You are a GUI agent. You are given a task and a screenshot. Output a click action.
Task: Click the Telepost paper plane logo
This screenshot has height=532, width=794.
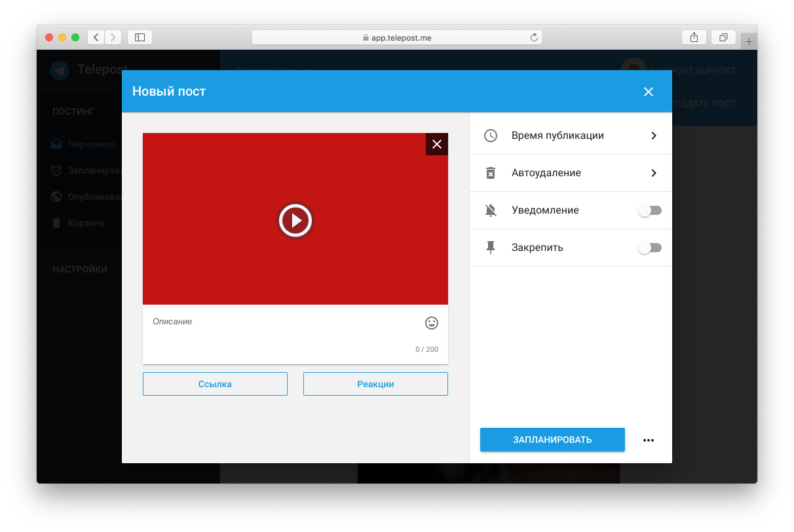coord(58,69)
